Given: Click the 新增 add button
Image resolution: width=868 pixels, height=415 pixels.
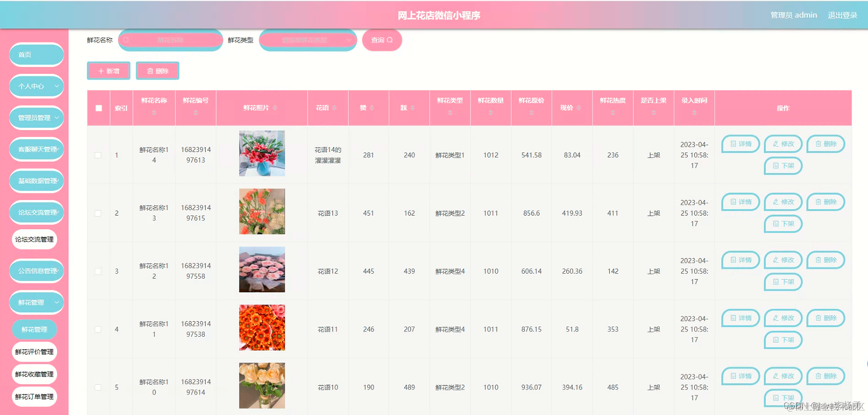Looking at the screenshot, I should tap(109, 71).
